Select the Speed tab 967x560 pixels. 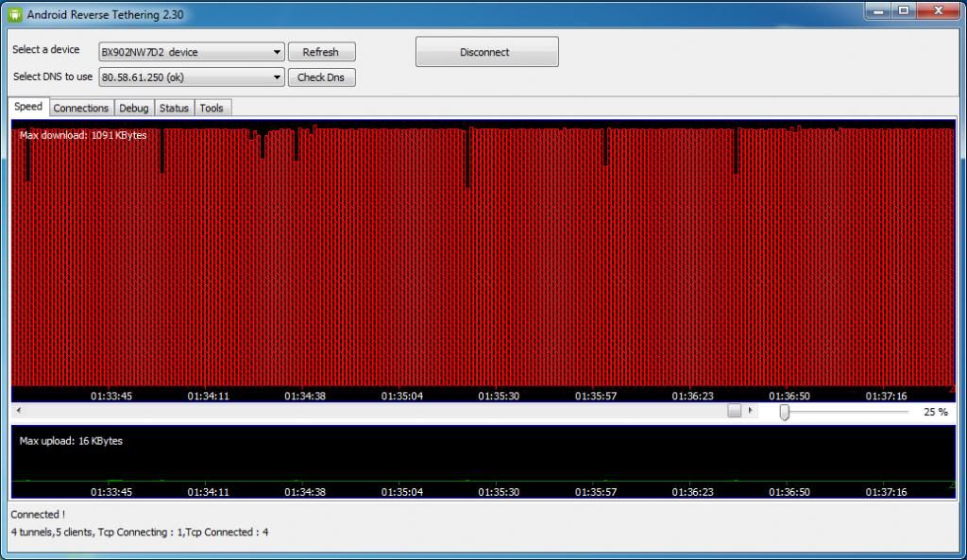(x=28, y=107)
